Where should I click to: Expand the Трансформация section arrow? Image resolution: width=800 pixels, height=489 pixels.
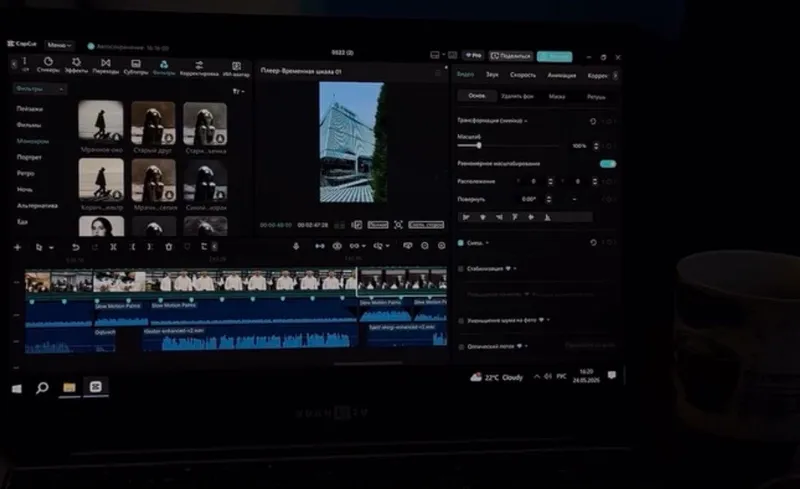pos(526,121)
